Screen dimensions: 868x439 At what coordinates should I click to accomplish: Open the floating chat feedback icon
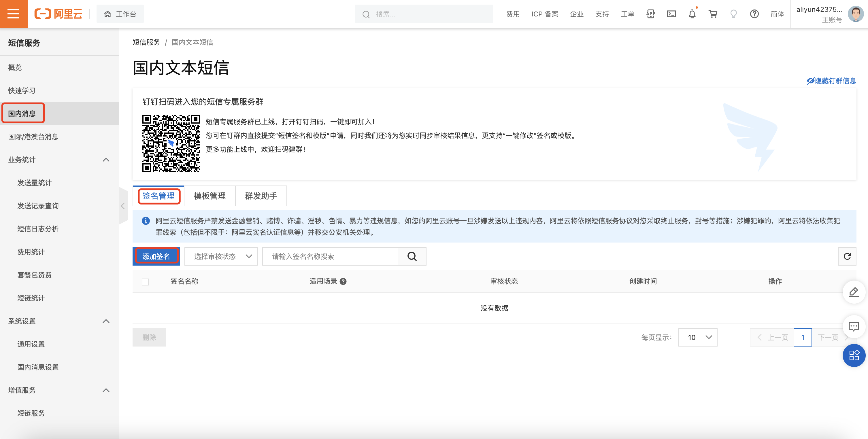click(x=854, y=326)
